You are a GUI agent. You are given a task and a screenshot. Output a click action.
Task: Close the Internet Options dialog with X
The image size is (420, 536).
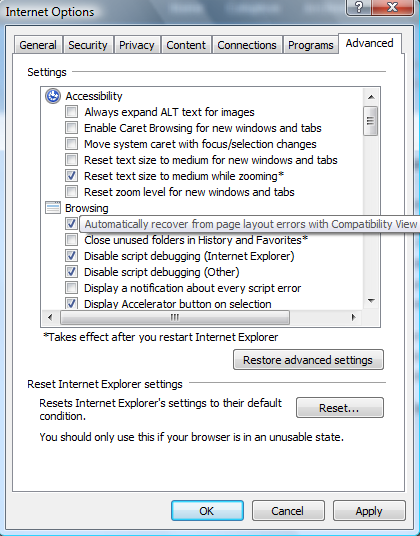click(393, 7)
